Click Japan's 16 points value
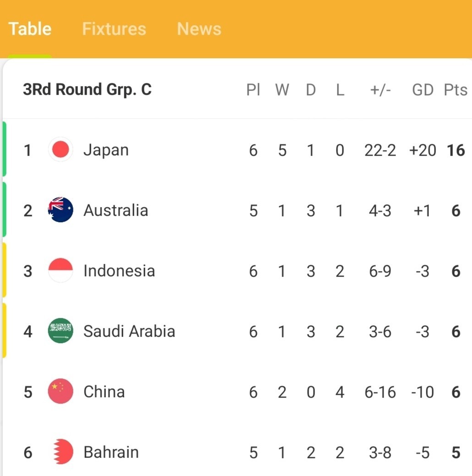The width and height of the screenshot is (472, 476). tap(456, 150)
